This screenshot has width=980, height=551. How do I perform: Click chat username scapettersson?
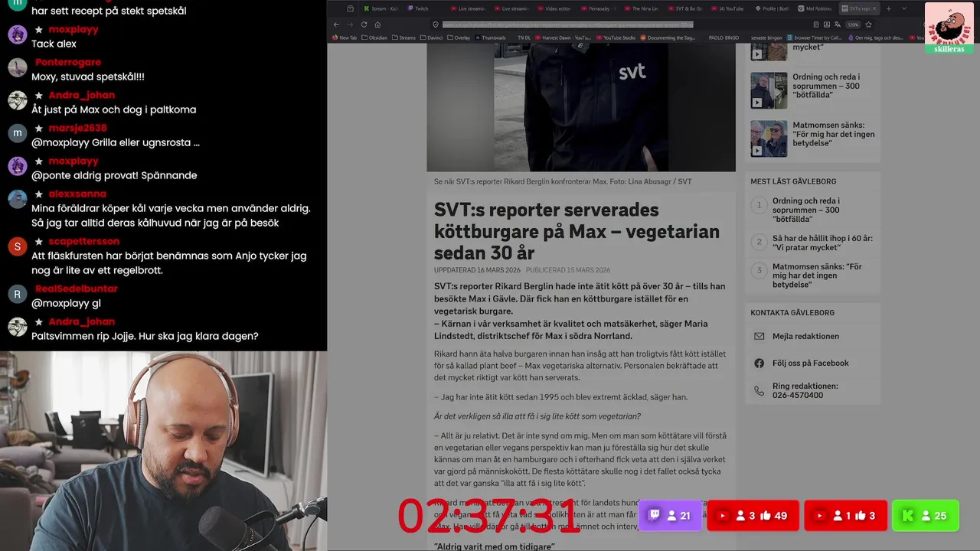(84, 241)
